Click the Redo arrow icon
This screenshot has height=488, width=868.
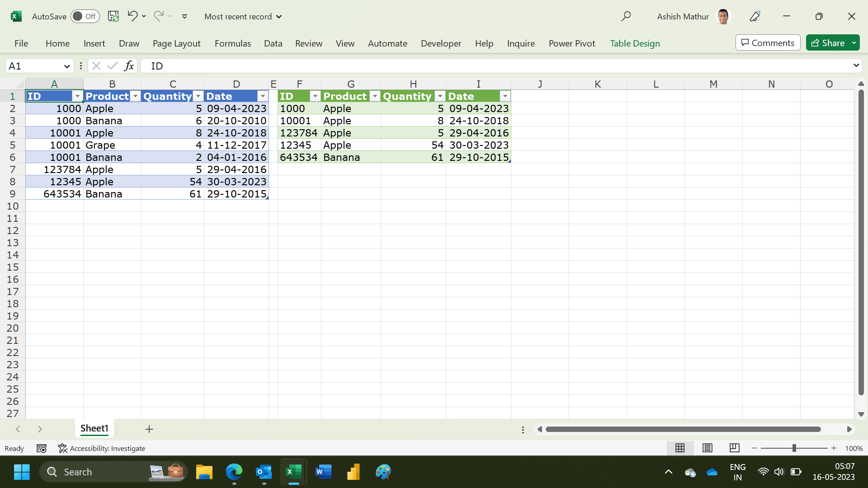point(158,16)
